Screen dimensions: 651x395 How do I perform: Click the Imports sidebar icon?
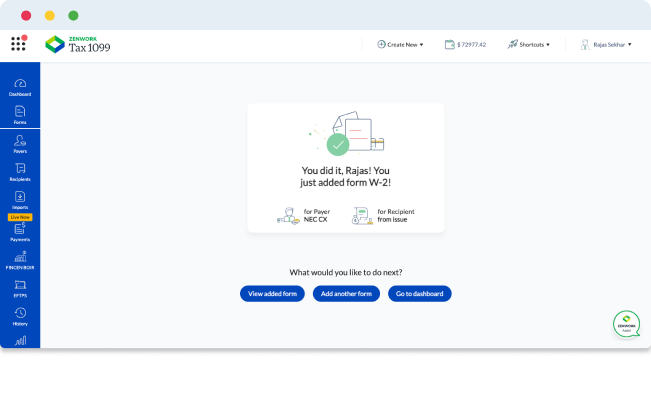point(20,200)
